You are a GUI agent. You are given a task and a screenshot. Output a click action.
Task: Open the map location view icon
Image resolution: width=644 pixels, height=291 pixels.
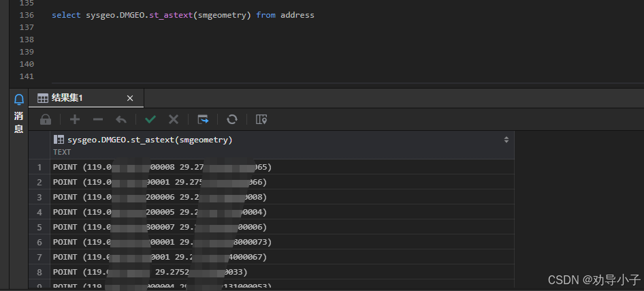[261, 120]
